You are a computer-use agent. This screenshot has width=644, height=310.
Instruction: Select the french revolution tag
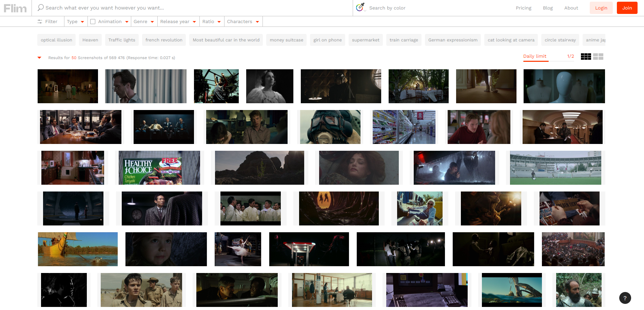(x=164, y=40)
